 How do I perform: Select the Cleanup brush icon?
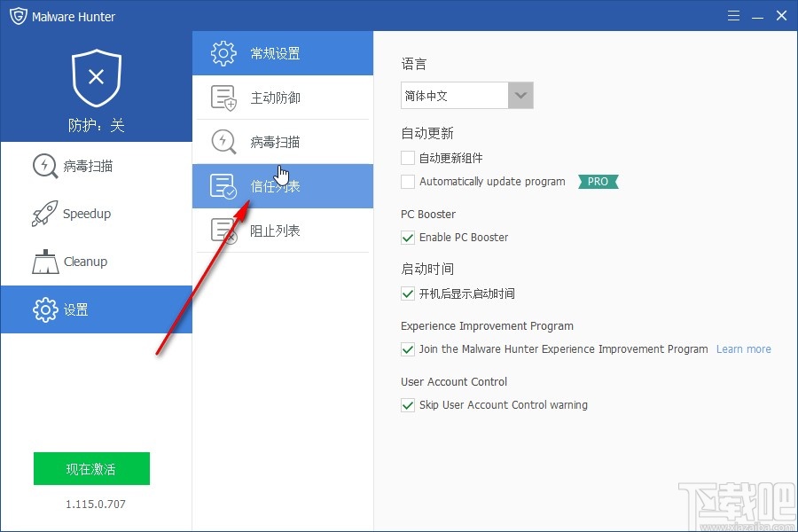pyautogui.click(x=44, y=262)
